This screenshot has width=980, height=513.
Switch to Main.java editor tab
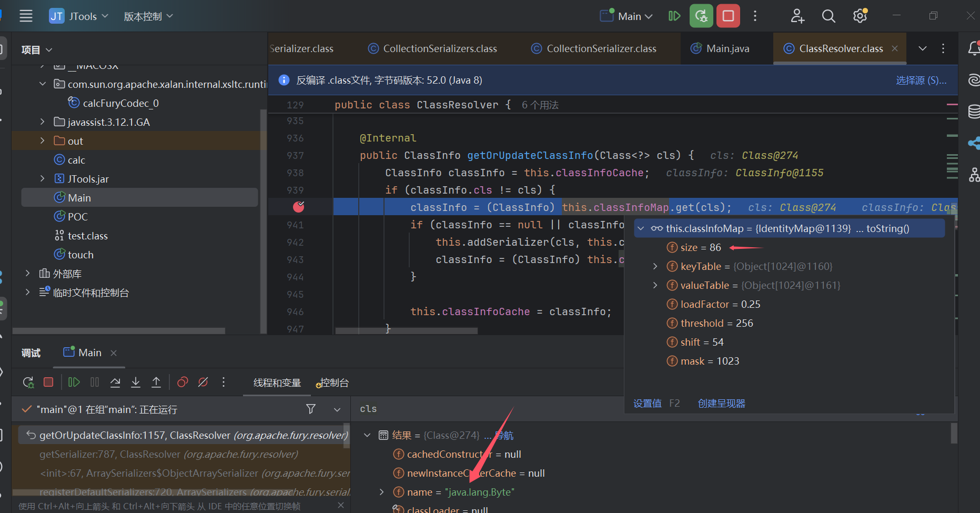(720, 48)
